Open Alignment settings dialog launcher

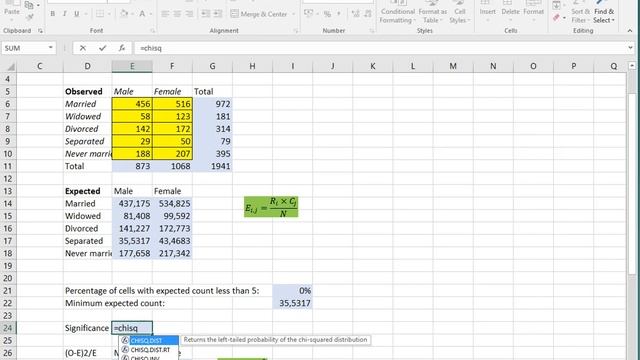(295, 31)
